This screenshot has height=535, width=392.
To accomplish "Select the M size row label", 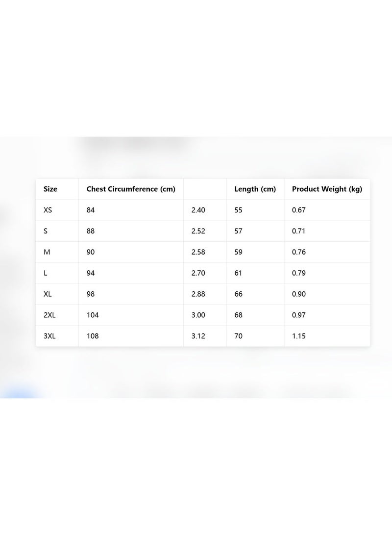I will pyautogui.click(x=47, y=252).
